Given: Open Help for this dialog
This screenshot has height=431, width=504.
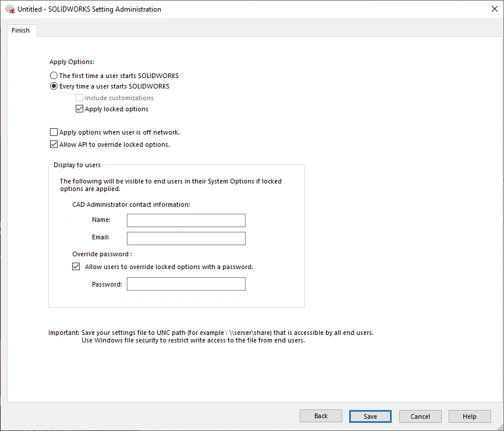Looking at the screenshot, I should tap(470, 416).
